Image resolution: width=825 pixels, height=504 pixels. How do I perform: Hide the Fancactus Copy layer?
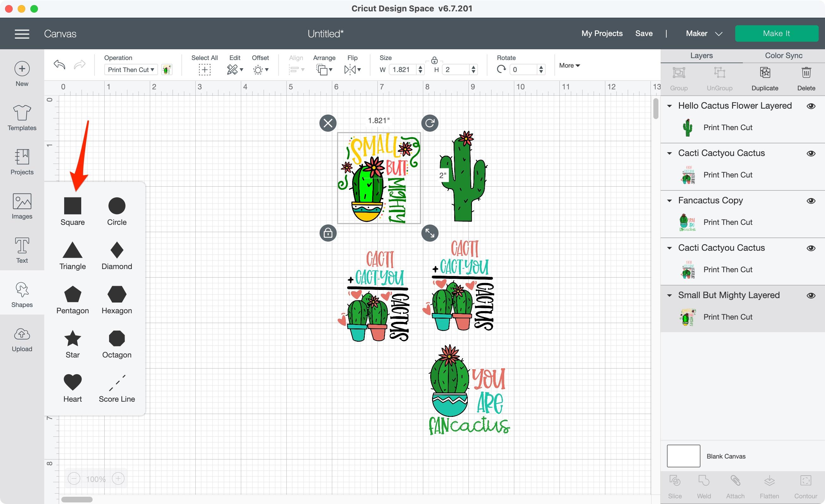(810, 201)
